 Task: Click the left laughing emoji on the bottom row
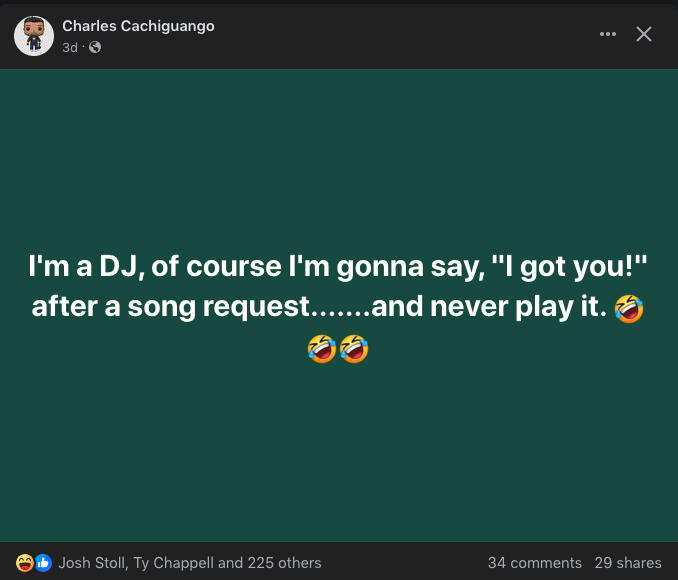[x=321, y=349]
